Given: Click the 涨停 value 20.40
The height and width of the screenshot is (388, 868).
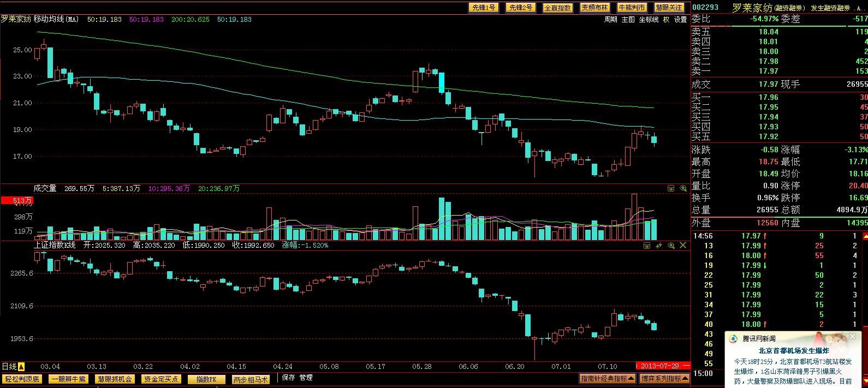Looking at the screenshot, I should coord(858,186).
